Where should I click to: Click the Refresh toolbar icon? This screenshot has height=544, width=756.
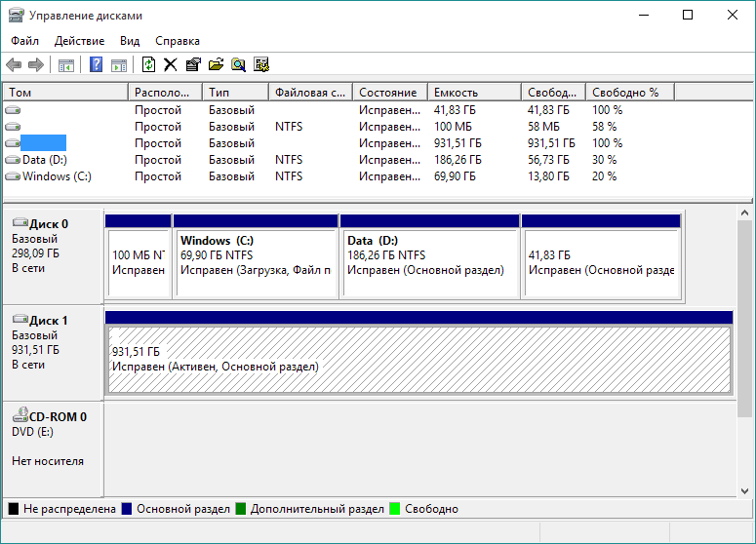pyautogui.click(x=148, y=65)
